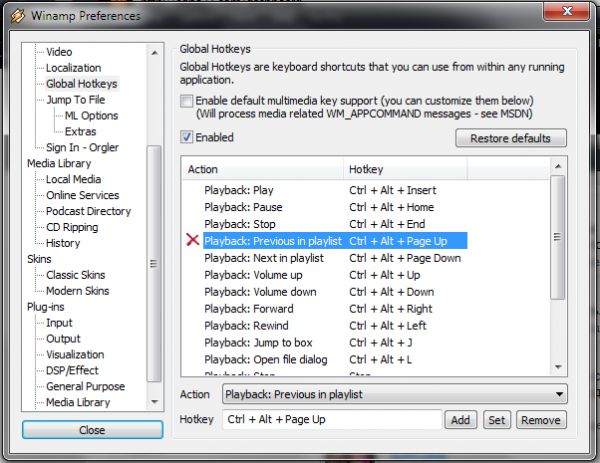Select Video in the preferences tree

coord(59,52)
